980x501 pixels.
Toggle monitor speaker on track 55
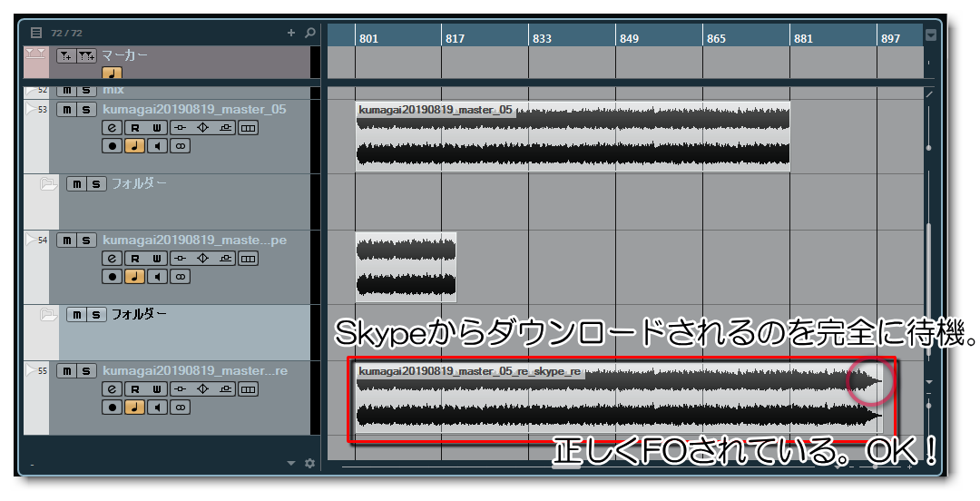point(157,408)
